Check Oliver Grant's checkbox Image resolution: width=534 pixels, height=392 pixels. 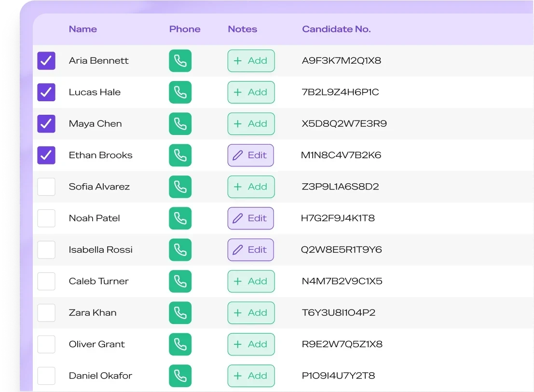46,344
